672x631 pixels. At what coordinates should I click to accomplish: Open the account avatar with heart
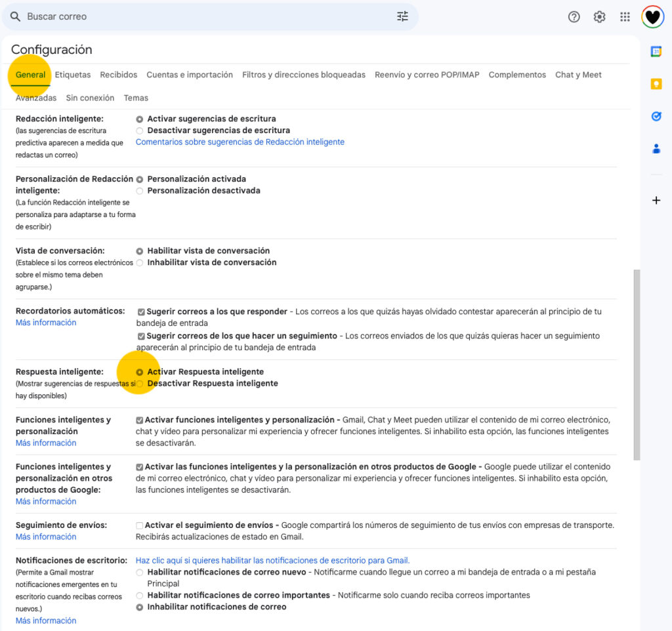pos(652,16)
